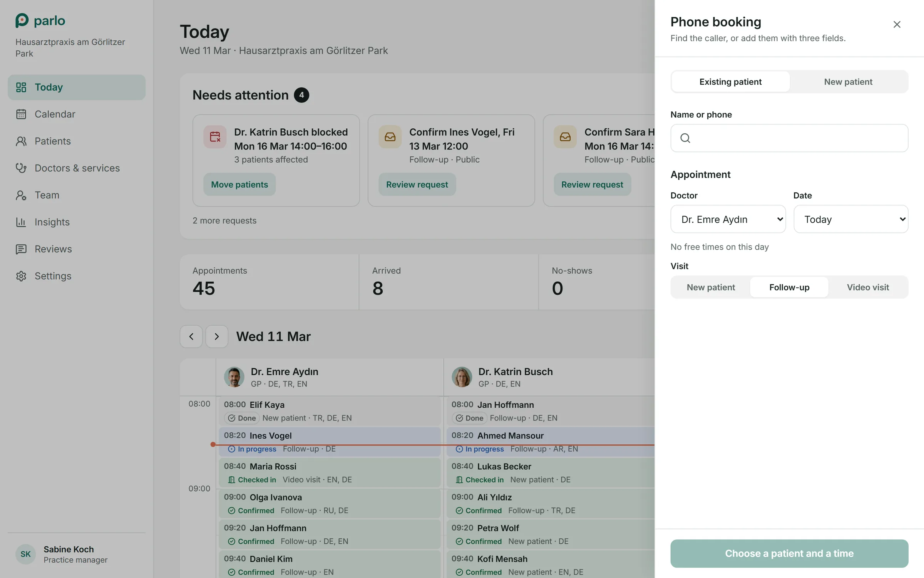Choose Video visit type
The height and width of the screenshot is (578, 924).
tap(868, 287)
